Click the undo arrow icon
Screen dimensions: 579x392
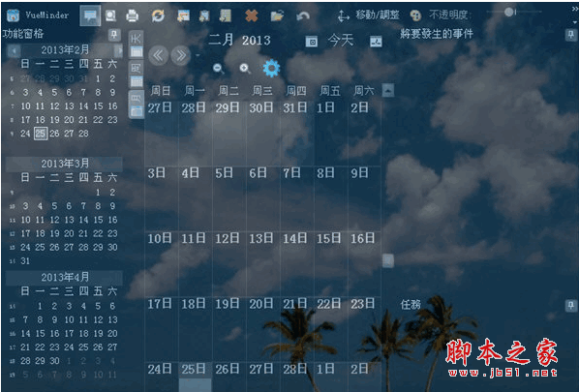[303, 15]
